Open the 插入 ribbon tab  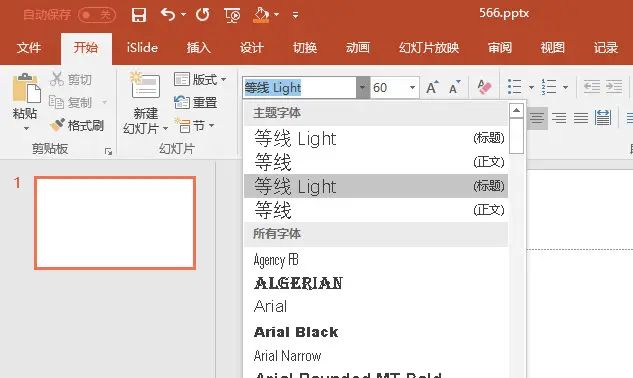pyautogui.click(x=199, y=48)
